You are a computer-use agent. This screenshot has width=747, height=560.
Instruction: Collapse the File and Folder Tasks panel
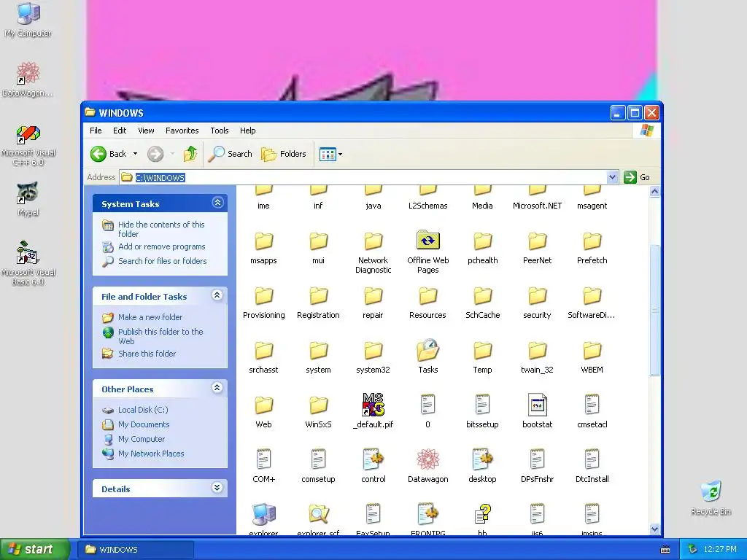217,296
